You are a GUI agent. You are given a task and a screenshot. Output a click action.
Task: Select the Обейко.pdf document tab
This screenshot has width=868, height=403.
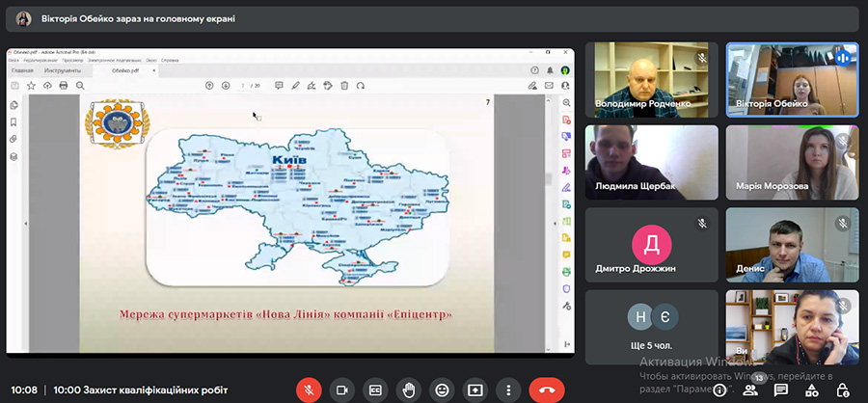[125, 70]
